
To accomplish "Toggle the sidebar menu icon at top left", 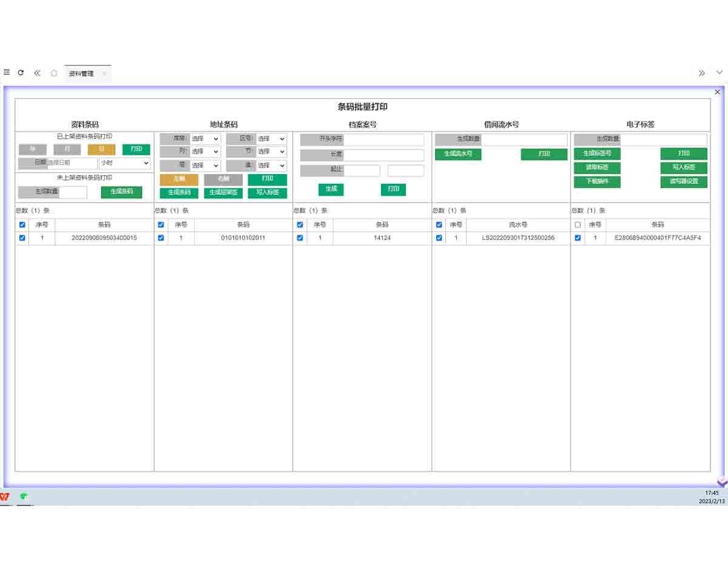I will (7, 72).
